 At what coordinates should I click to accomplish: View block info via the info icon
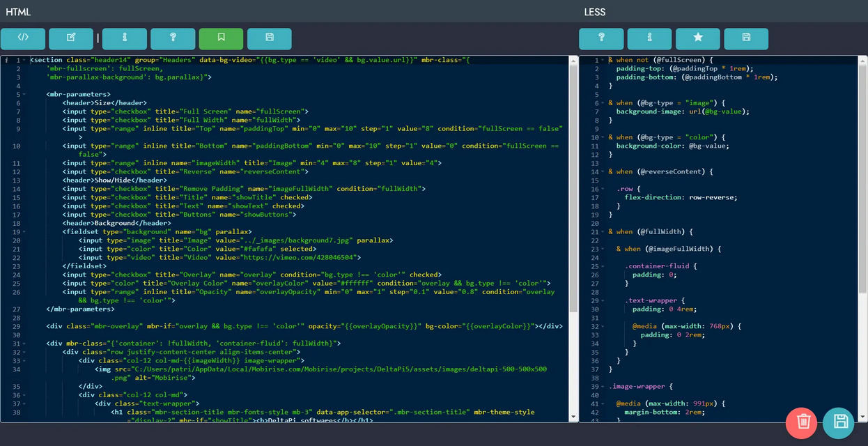point(124,38)
